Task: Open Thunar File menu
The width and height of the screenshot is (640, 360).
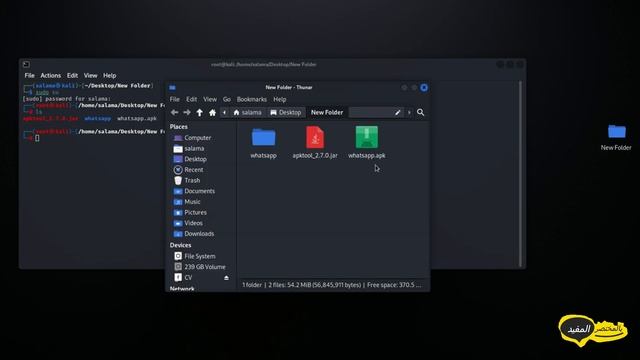Action: point(175,99)
